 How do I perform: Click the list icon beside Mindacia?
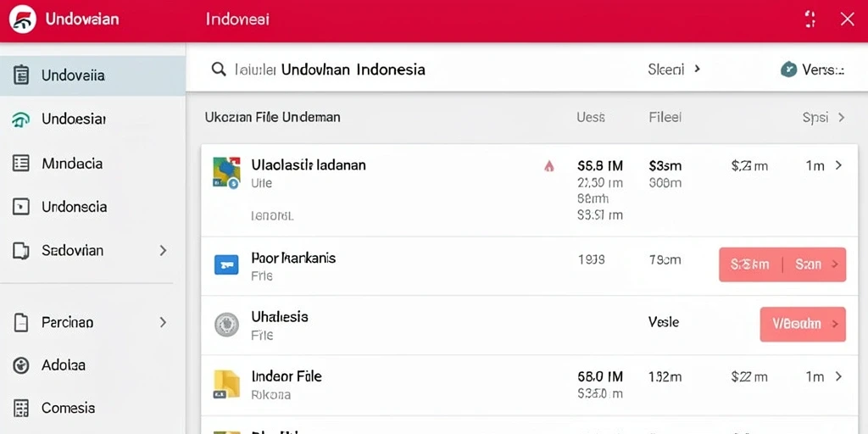tap(20, 164)
